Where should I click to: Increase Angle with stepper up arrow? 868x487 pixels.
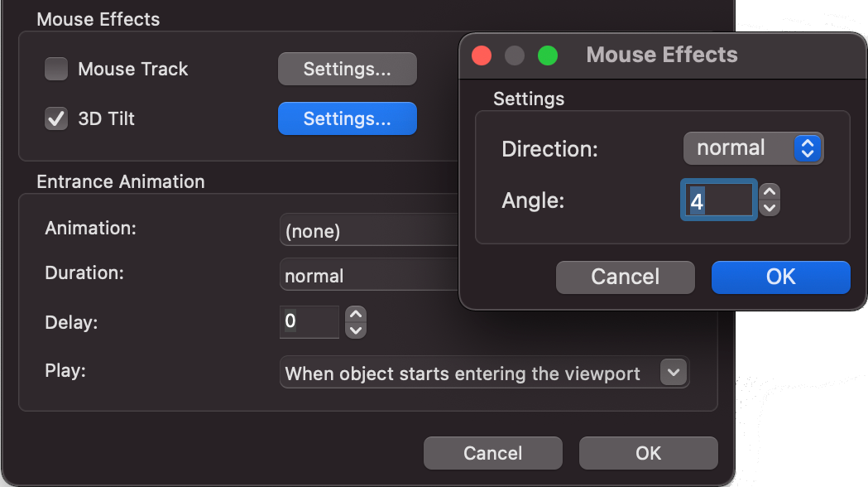(x=770, y=192)
